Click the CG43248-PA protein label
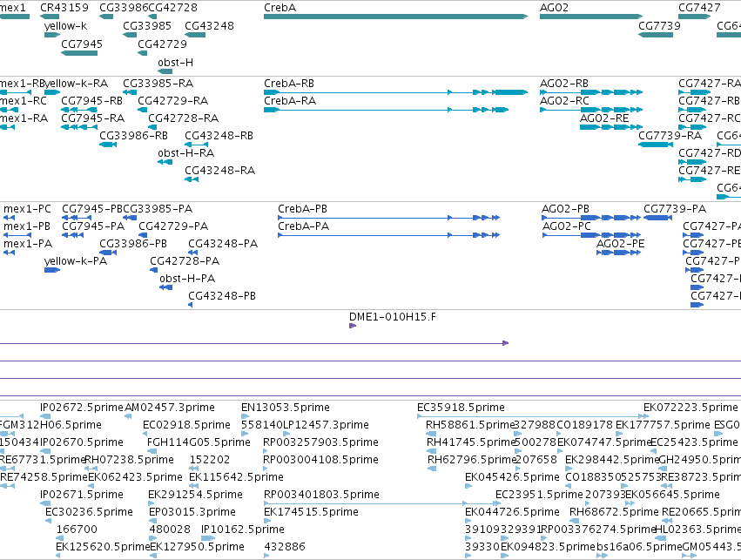This screenshot has width=741, height=560. pyautogui.click(x=223, y=245)
